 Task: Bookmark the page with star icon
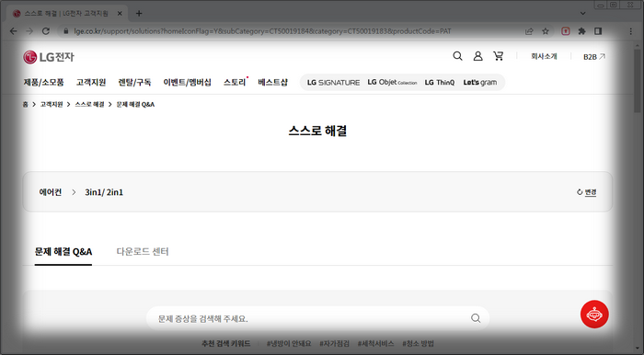pyautogui.click(x=546, y=31)
